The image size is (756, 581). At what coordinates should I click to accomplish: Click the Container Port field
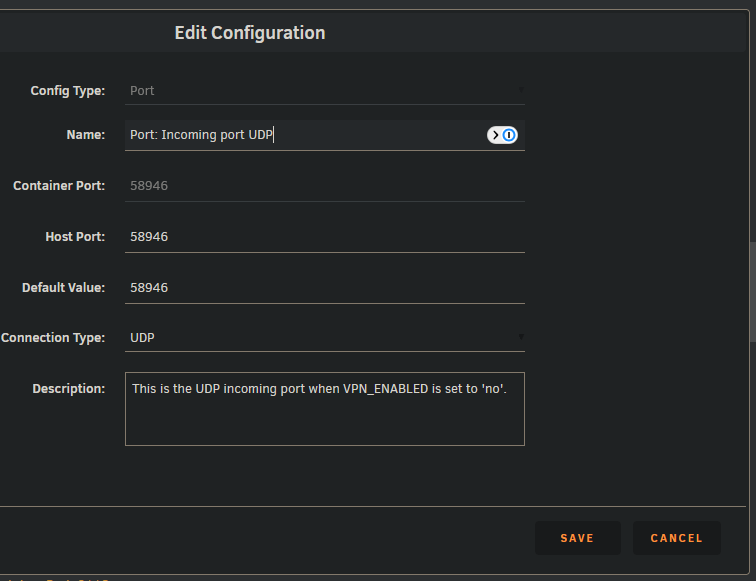[x=324, y=186]
